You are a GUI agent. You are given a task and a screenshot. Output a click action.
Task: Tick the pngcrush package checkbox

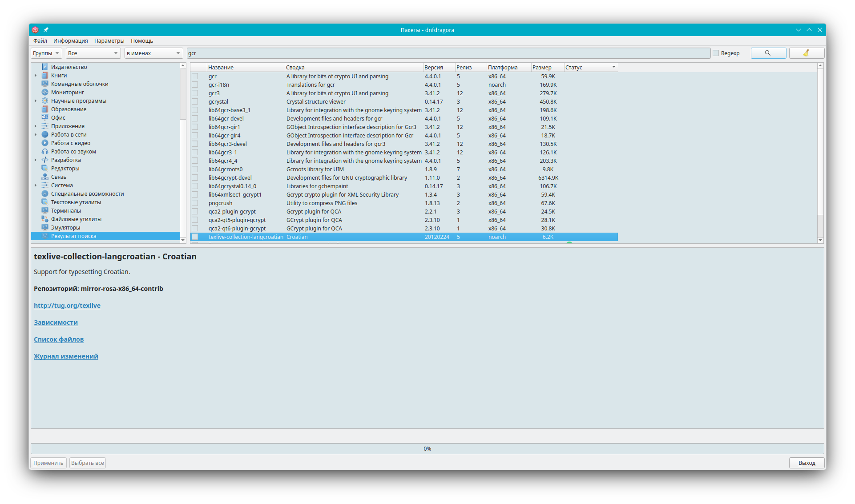point(195,203)
